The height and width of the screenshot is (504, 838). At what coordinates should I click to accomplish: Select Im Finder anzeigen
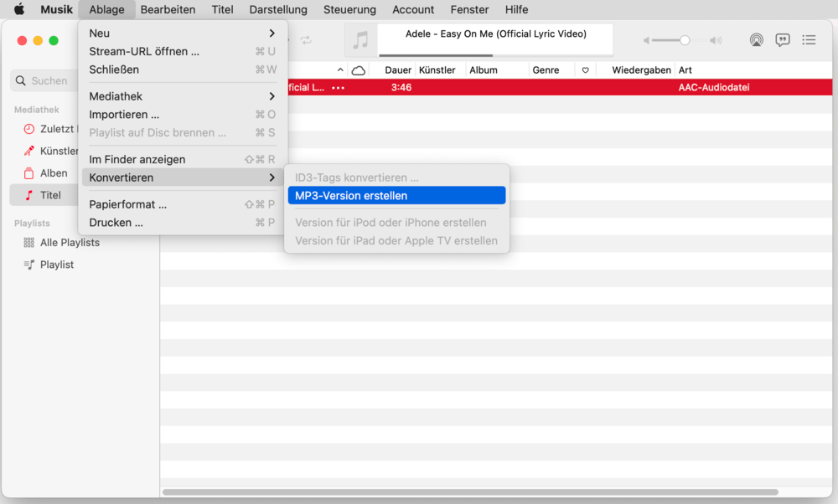tap(182, 159)
